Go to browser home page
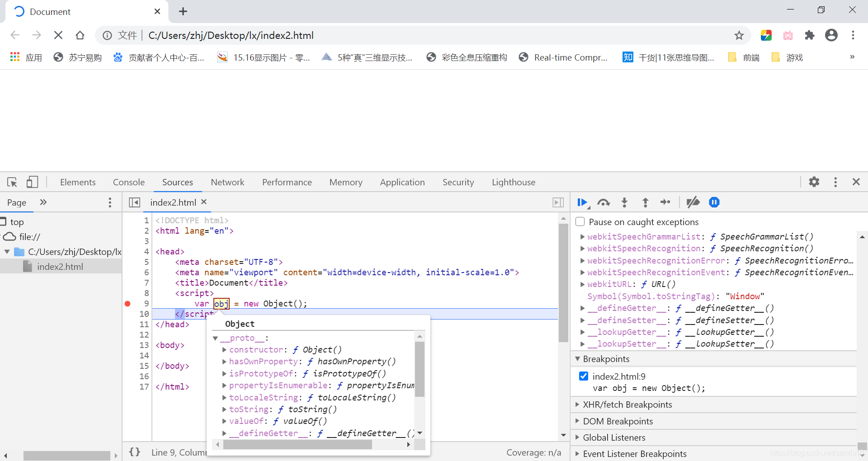Viewport: 868px width, 461px height. [x=80, y=35]
